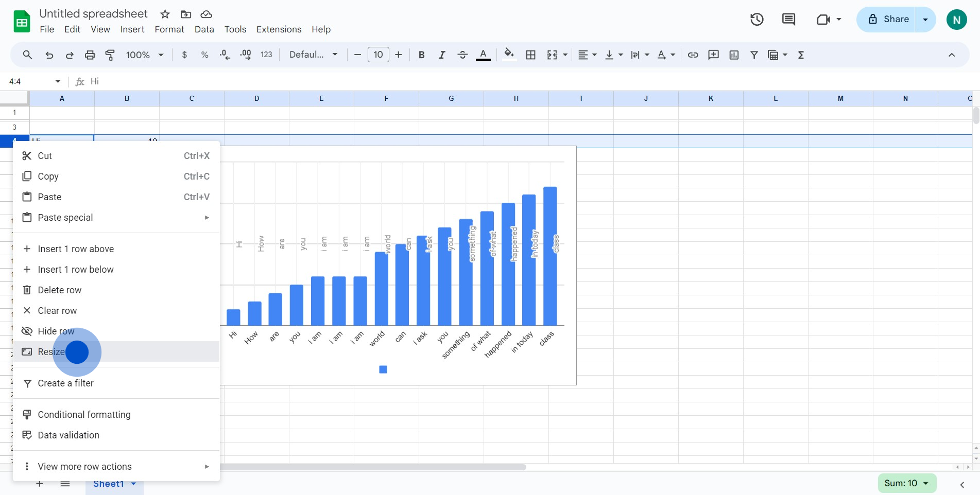Click the font size input field

coord(378,55)
